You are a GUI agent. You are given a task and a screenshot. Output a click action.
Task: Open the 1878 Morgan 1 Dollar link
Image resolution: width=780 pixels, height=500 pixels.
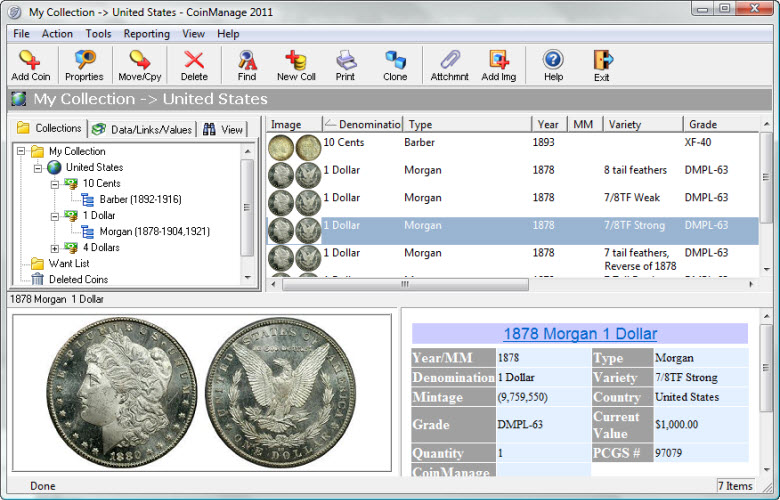click(580, 334)
